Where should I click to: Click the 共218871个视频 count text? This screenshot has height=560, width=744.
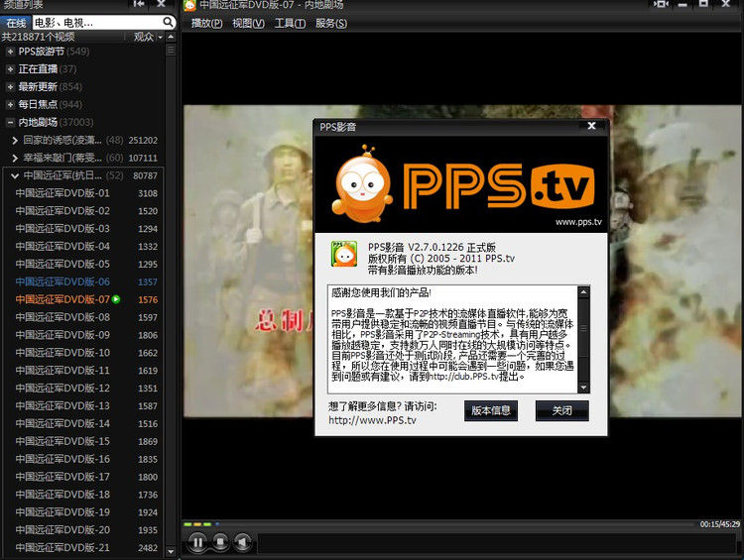click(x=38, y=37)
